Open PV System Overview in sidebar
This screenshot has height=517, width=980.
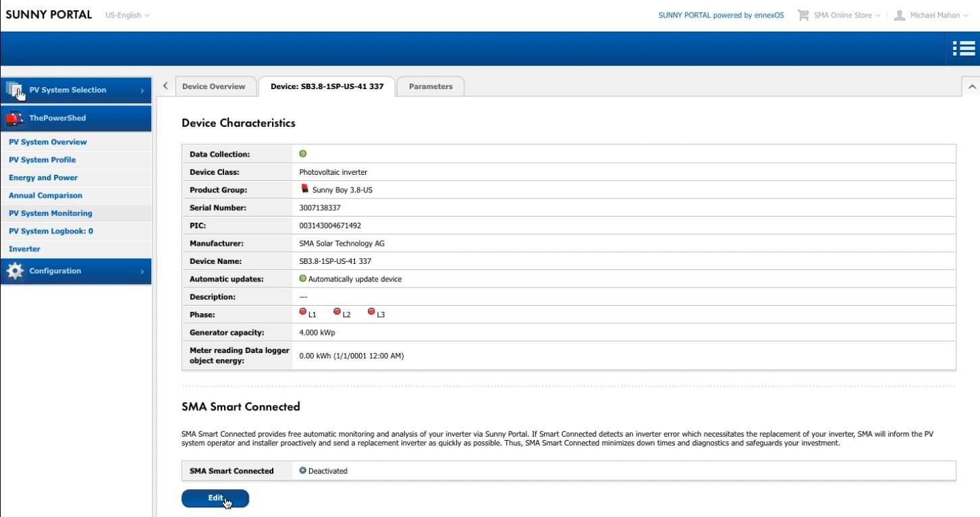tap(47, 142)
